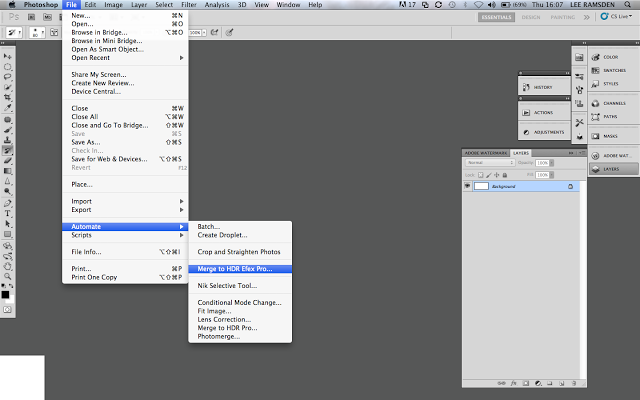Open the Fill slider dropdown arrow
The width and height of the screenshot is (640, 400).
[x=551, y=175]
